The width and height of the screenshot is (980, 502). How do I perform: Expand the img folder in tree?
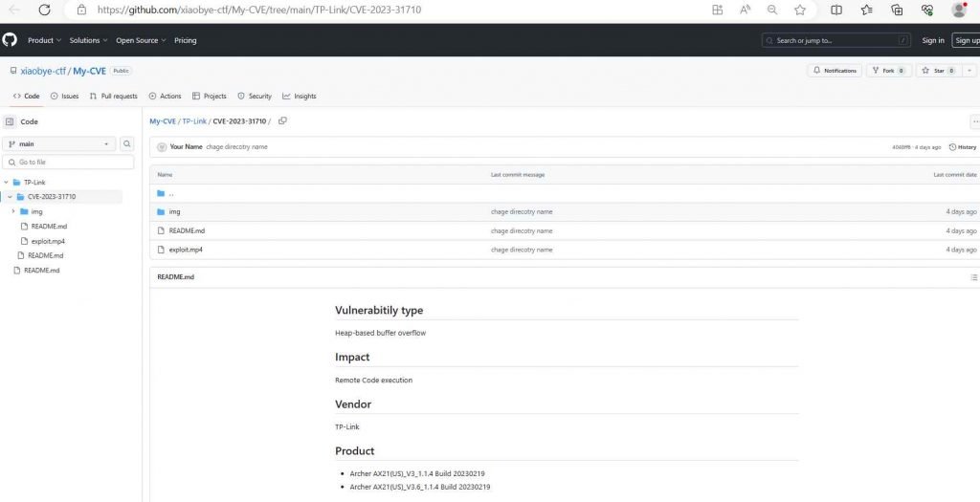(13, 211)
